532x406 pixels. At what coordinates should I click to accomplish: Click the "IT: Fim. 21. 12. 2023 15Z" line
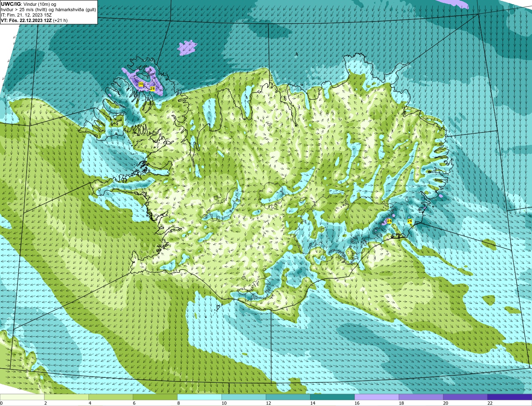[x=26, y=15]
